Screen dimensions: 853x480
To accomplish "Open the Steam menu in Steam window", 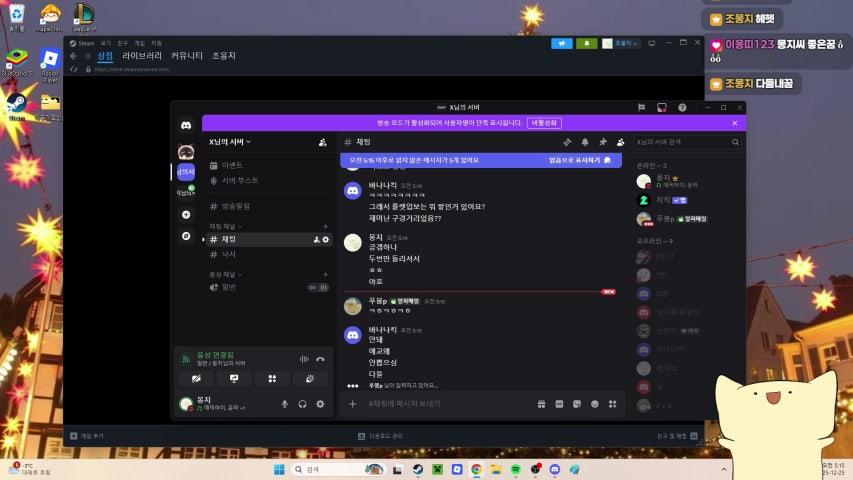I will coord(82,43).
